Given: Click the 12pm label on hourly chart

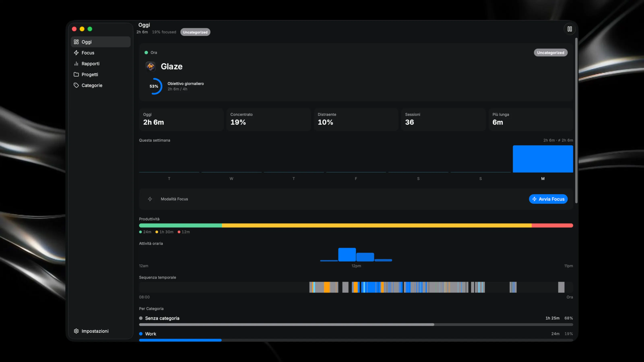Looking at the screenshot, I should coord(356,266).
